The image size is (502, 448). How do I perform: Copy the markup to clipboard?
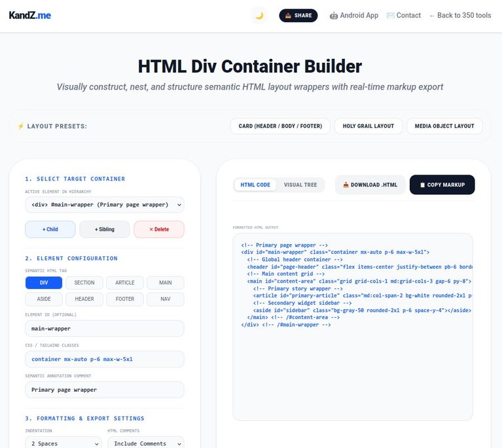pyautogui.click(x=442, y=185)
